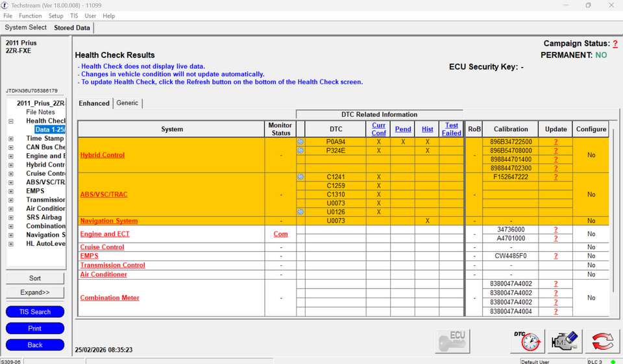The width and height of the screenshot is (623, 364).
Task: Expand the EMPS tree node
Action: coord(11,191)
